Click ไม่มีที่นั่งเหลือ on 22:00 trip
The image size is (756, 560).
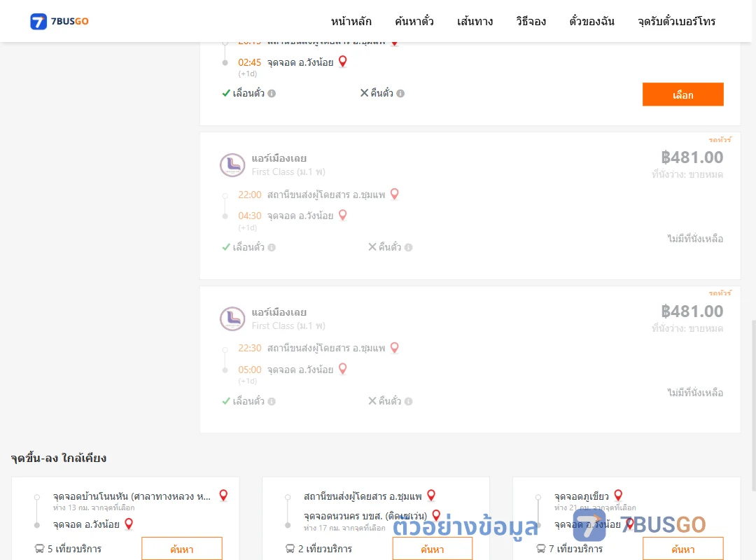695,239
